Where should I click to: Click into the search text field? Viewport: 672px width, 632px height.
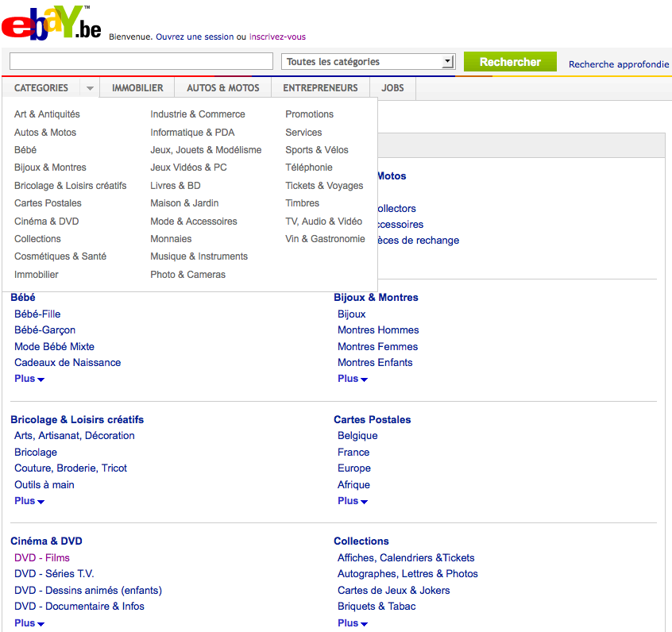[x=141, y=62]
